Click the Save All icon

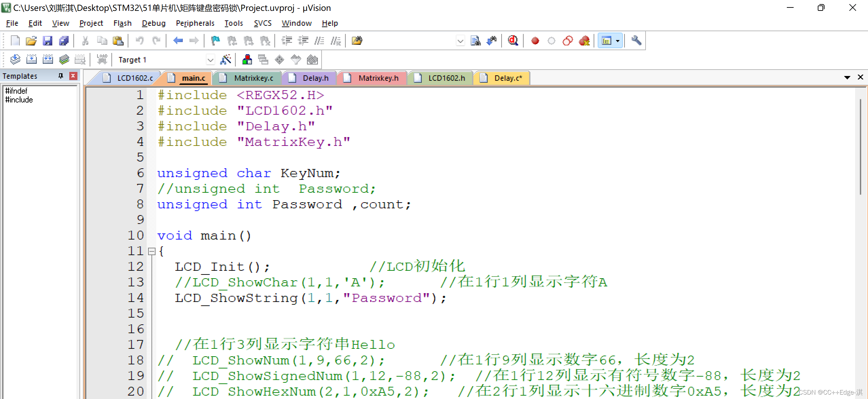tap(64, 41)
